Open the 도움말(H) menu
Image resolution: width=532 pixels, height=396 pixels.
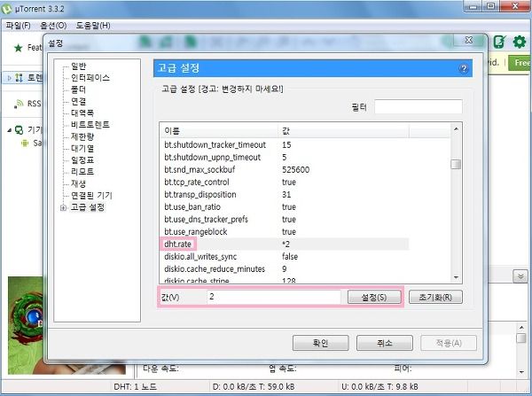(x=93, y=26)
